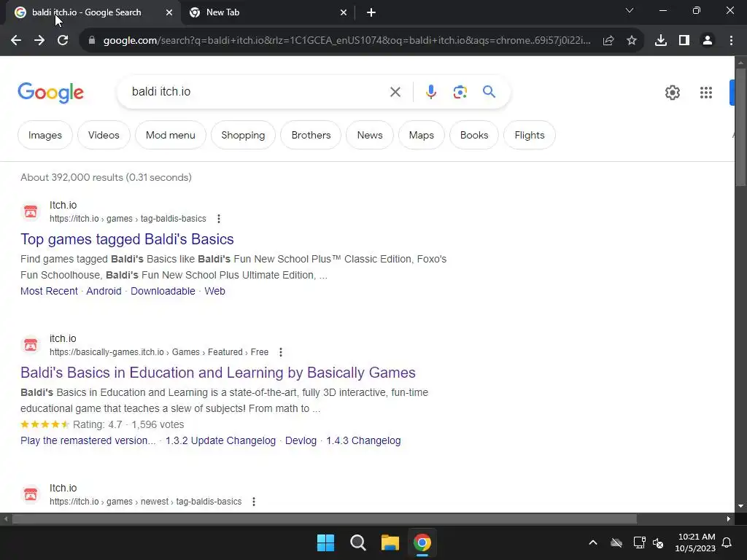The width and height of the screenshot is (747, 560).
Task: Open more options for newest tag-baldis-basics result
Action: pos(254,502)
